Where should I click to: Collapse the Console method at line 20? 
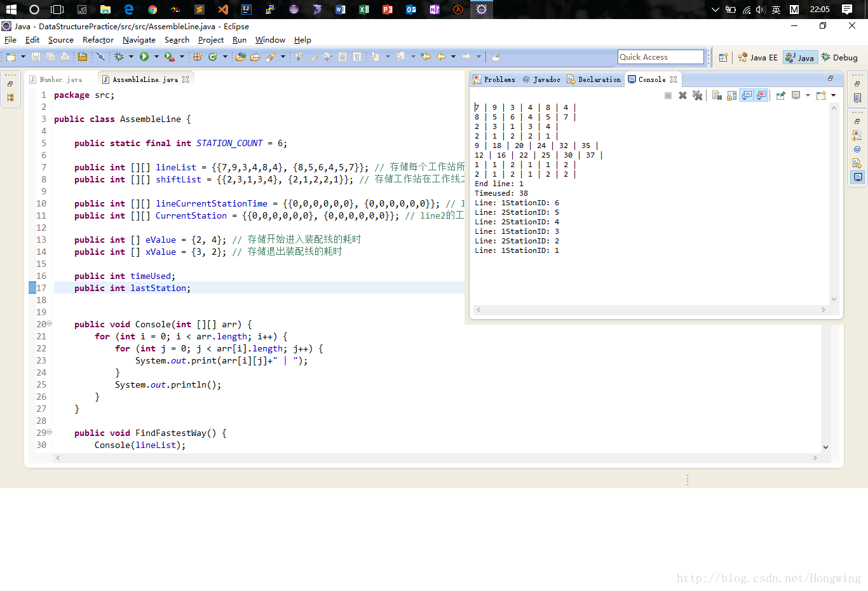50,323
